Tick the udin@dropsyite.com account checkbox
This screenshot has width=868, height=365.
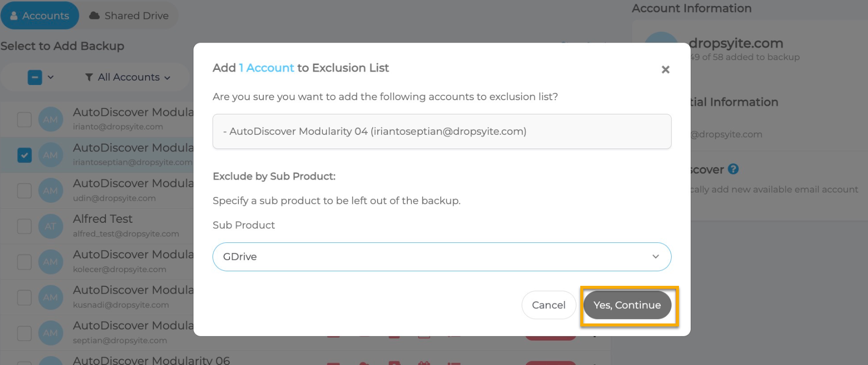click(24, 191)
